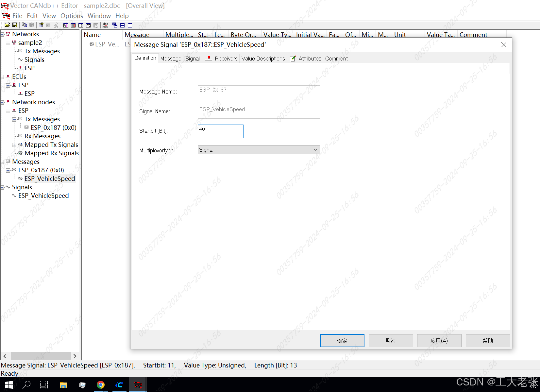Switch to the Receivers tab
This screenshot has height=392, width=540.
(222, 59)
